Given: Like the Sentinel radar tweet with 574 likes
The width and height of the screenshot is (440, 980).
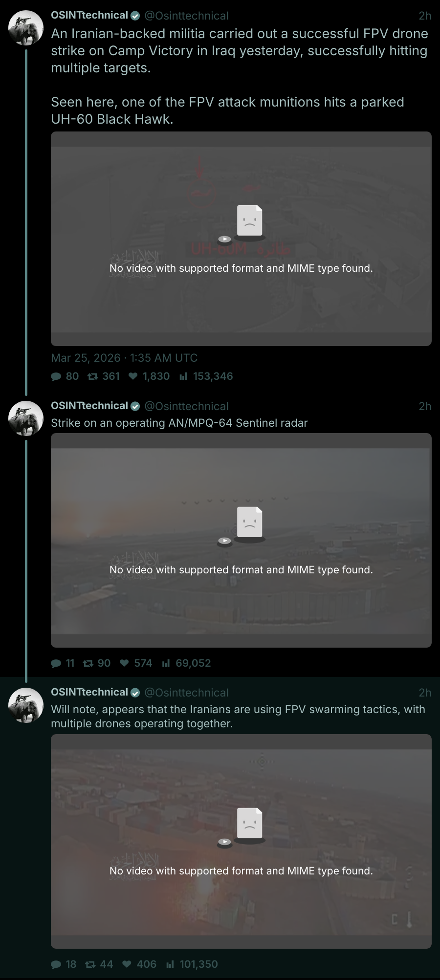Looking at the screenshot, I should tap(124, 663).
